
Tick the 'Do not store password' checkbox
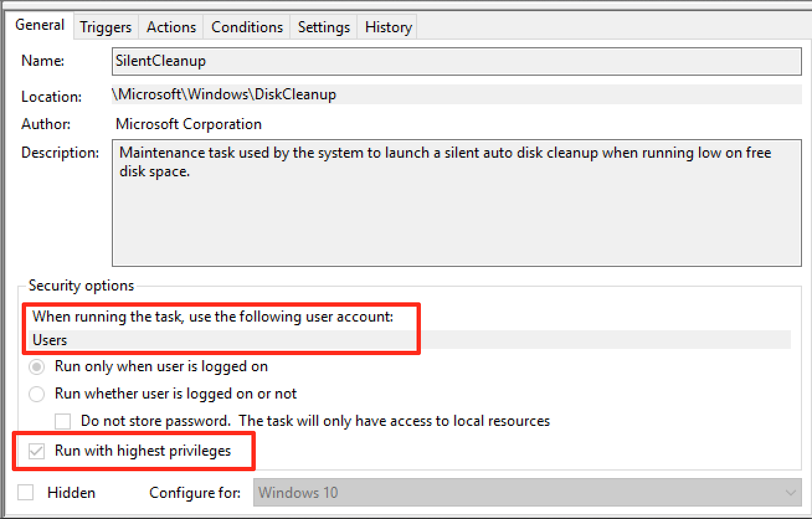coord(63,422)
